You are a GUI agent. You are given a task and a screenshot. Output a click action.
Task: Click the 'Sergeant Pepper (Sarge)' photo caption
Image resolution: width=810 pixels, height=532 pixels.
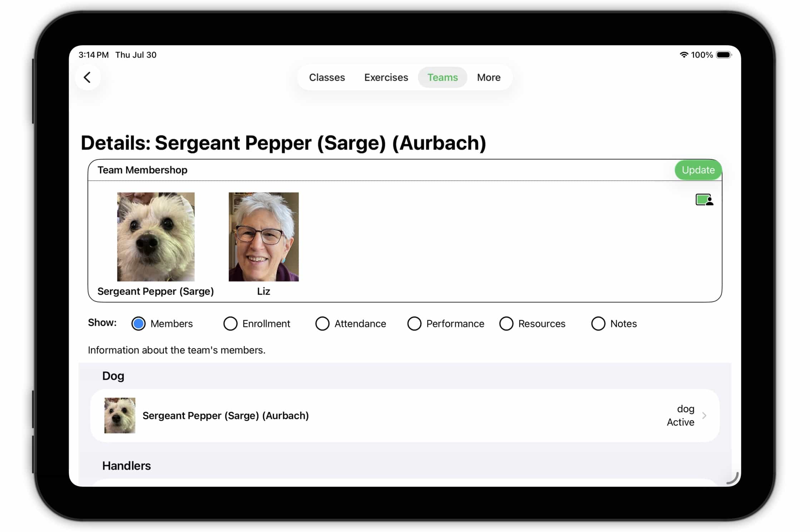tap(155, 291)
